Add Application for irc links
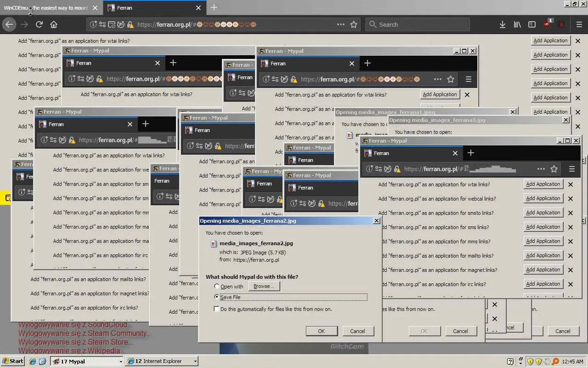 coord(543,284)
